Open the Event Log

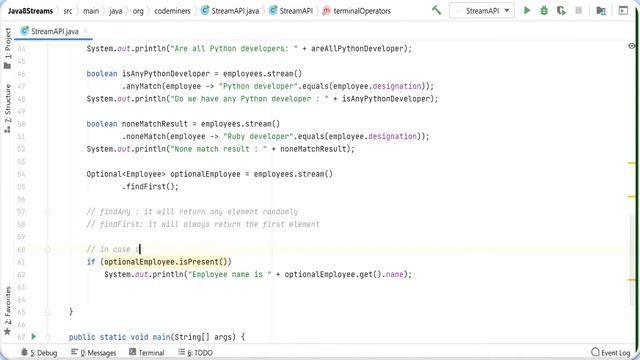[611, 352]
